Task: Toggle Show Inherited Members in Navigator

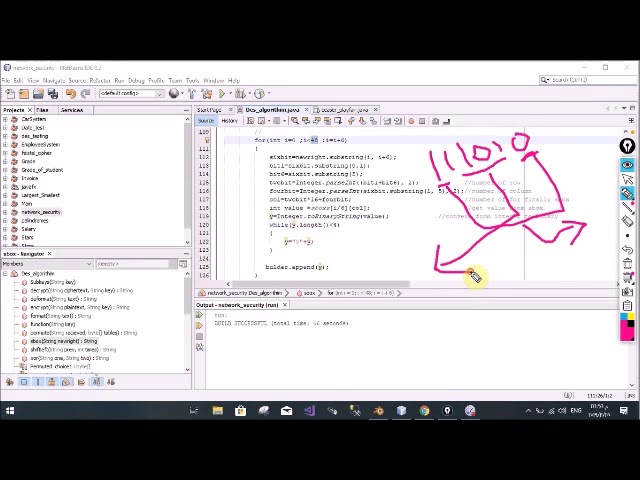Action: point(9,382)
